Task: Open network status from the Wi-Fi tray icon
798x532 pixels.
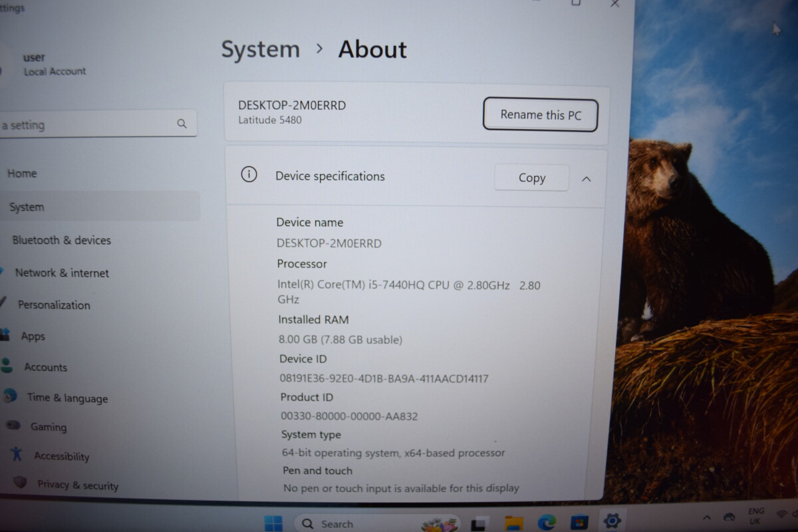Action: tap(780, 515)
